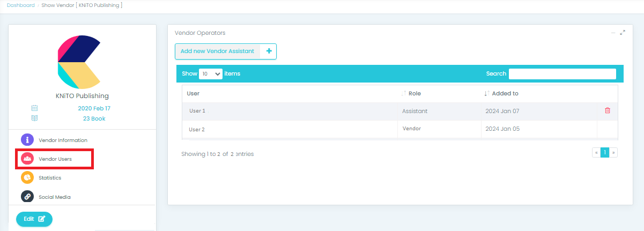Viewport: 644px width, 231px height.
Task: Sort table by Added to column
Action: click(x=505, y=93)
